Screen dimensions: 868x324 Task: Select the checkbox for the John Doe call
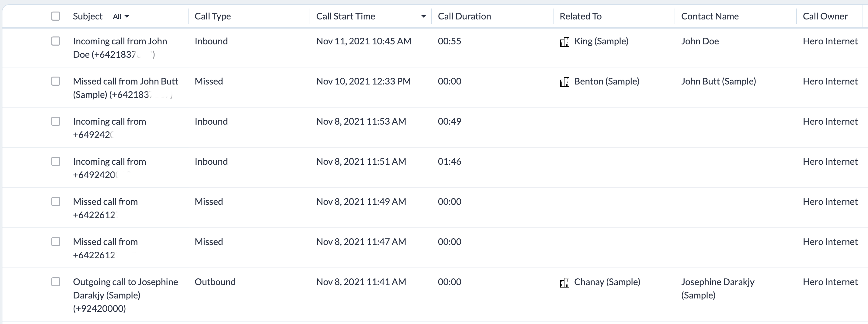click(56, 41)
